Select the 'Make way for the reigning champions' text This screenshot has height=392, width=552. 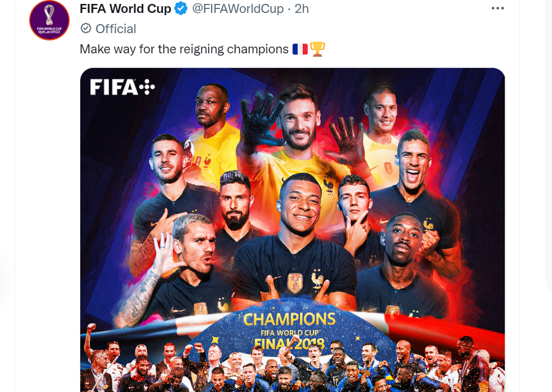[184, 49]
